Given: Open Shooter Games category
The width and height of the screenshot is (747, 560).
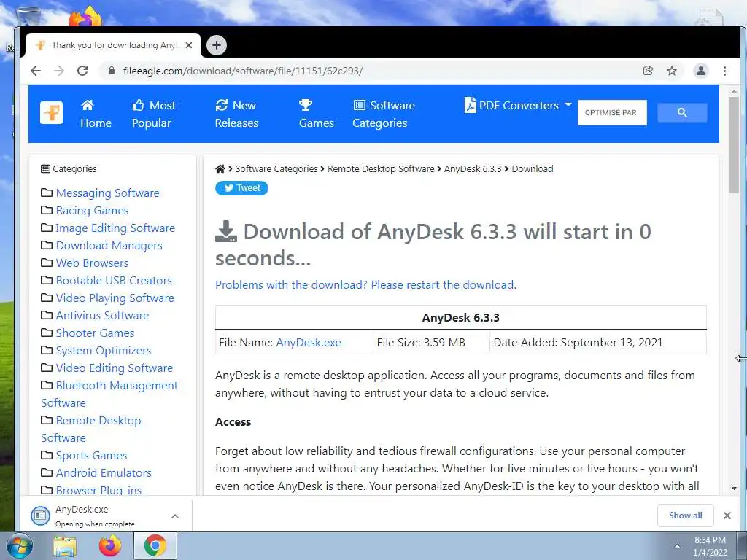Looking at the screenshot, I should pyautogui.click(x=95, y=332).
